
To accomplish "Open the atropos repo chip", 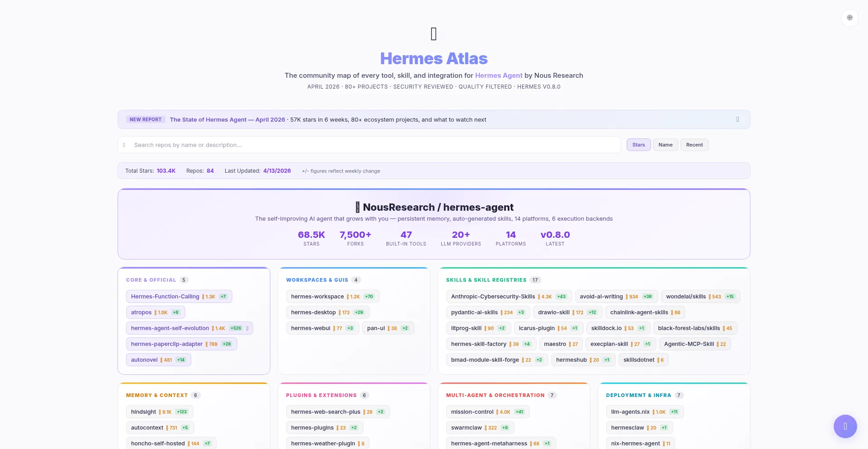I will (x=156, y=312).
